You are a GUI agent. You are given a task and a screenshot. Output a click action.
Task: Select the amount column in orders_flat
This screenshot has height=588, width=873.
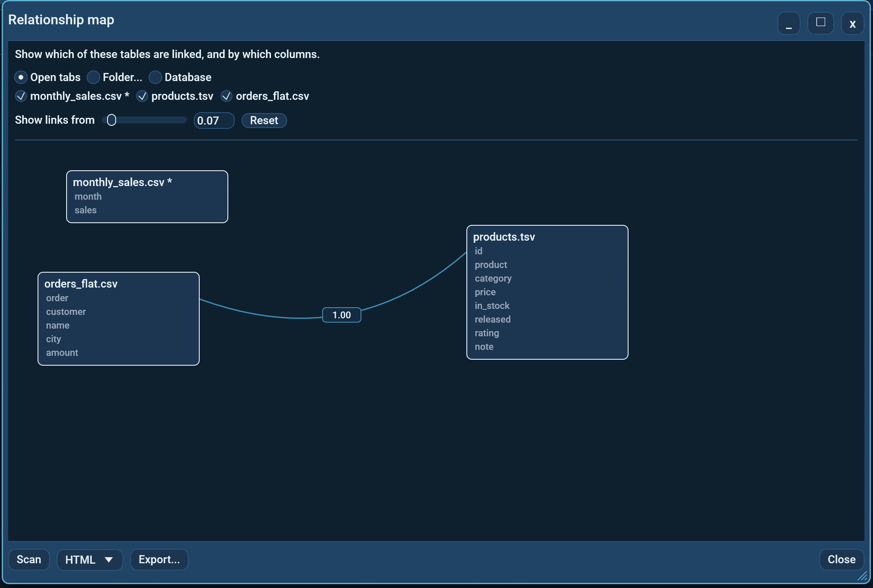62,353
